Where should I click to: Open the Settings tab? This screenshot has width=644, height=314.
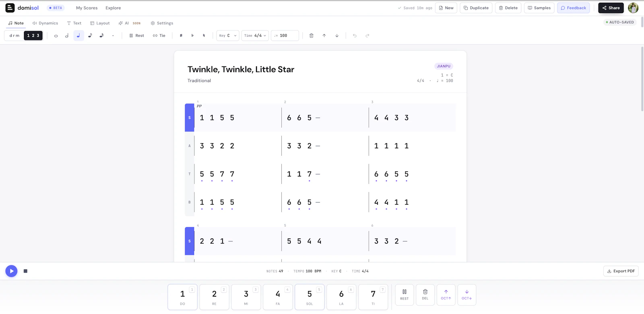pyautogui.click(x=162, y=23)
